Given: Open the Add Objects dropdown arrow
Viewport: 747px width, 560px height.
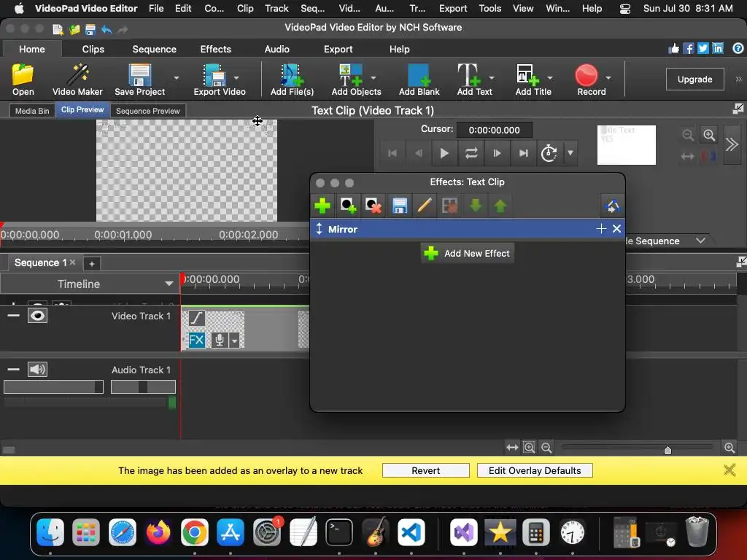Looking at the screenshot, I should 373,77.
